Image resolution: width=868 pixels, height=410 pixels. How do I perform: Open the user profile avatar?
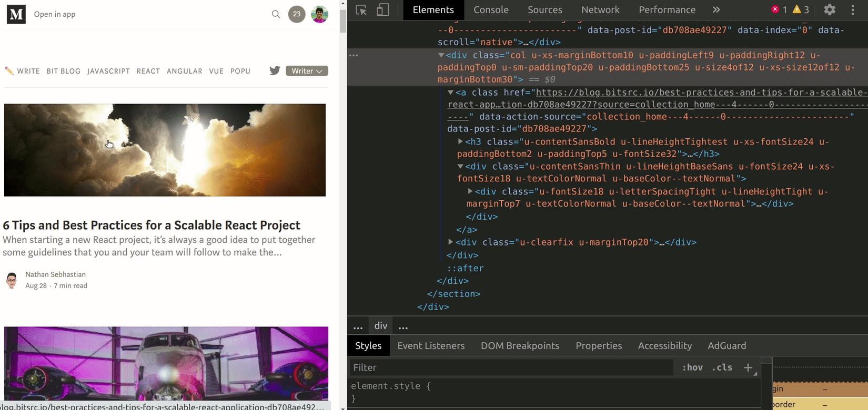pyautogui.click(x=319, y=14)
